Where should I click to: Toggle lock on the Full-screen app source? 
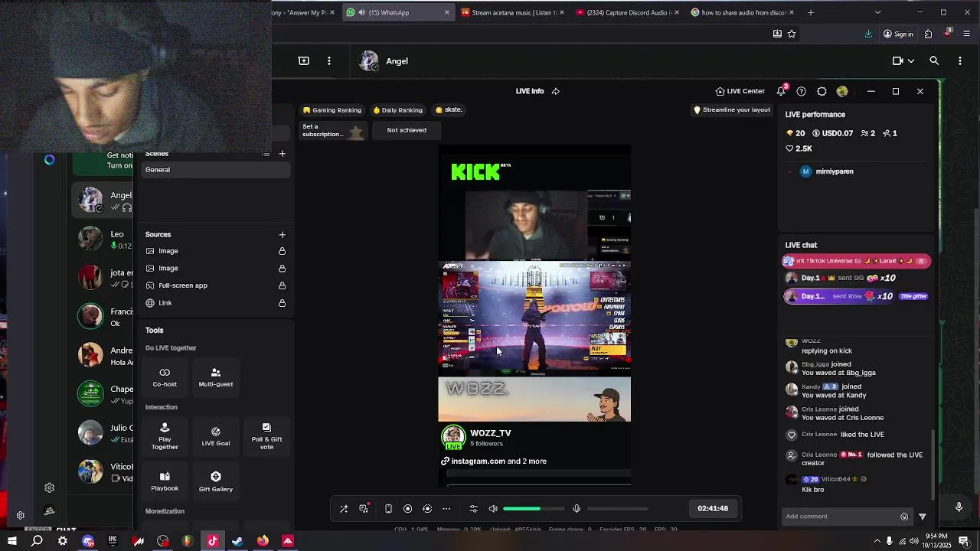click(x=282, y=285)
